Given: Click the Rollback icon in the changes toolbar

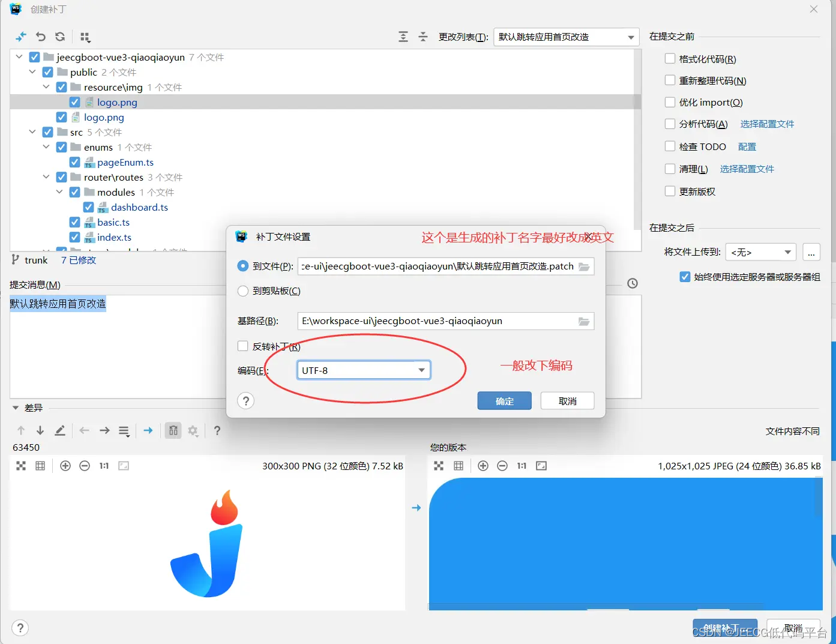Looking at the screenshot, I should (x=41, y=37).
